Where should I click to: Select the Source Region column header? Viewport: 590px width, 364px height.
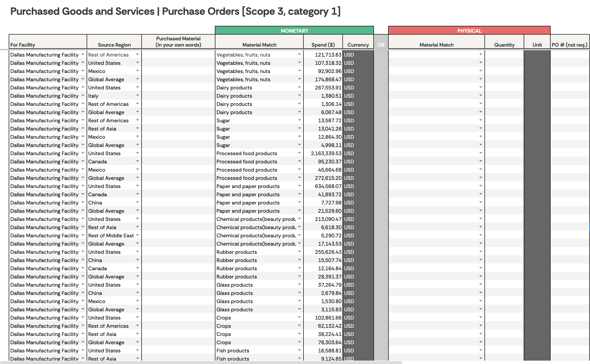(114, 45)
